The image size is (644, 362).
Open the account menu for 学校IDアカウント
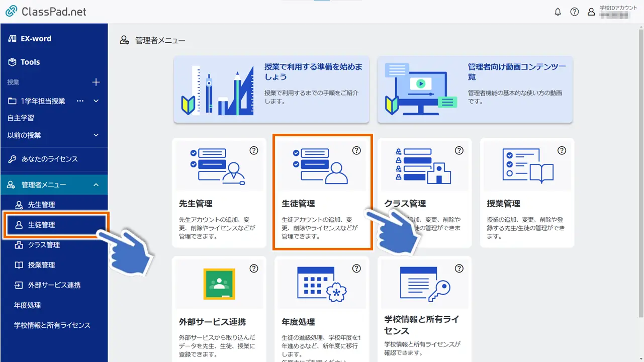[591, 12]
